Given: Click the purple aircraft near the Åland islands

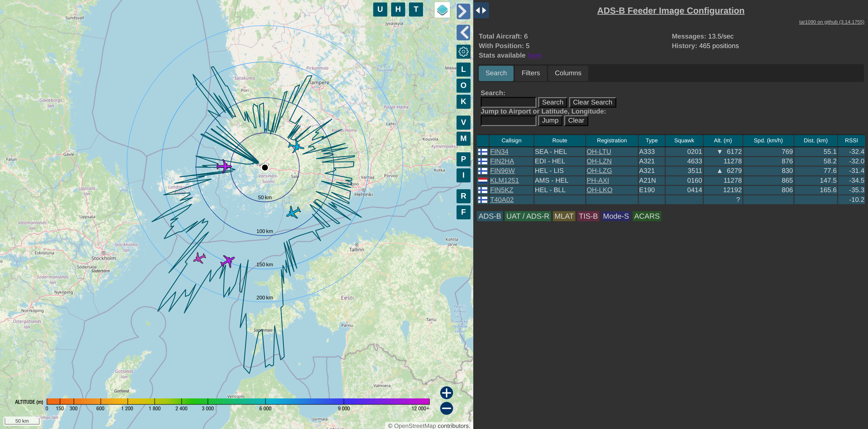Looking at the screenshot, I should tap(224, 166).
